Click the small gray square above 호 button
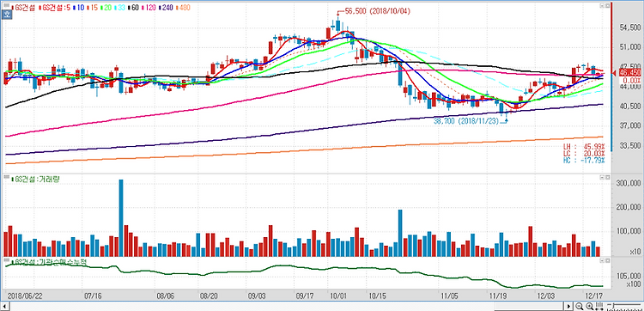The width and height of the screenshot is (644, 311). click(7, 5)
